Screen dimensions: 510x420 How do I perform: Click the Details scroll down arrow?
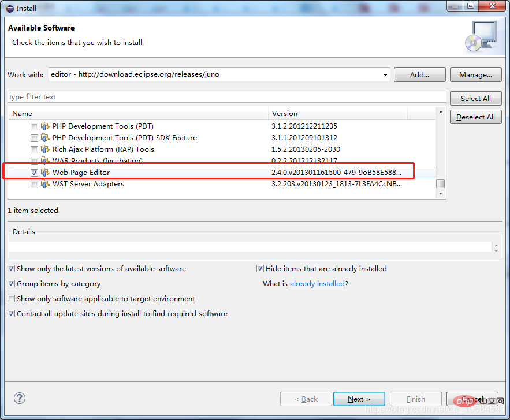point(496,250)
